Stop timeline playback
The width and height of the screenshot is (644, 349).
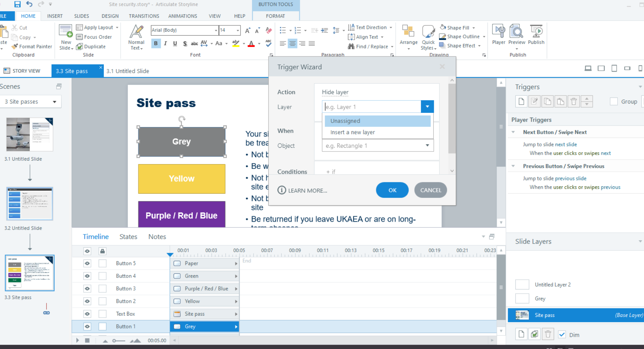(87, 340)
